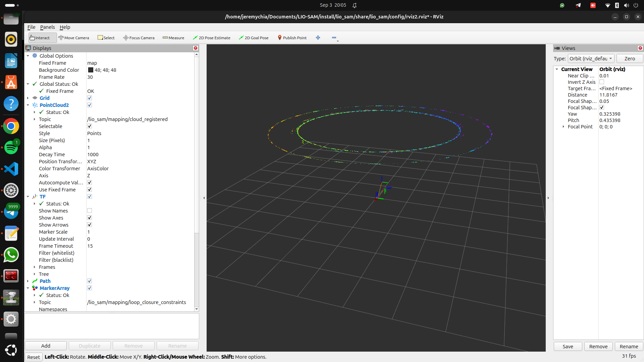Image resolution: width=644 pixels, height=362 pixels.
Task: Choose the Measure tool
Action: [173, 38]
